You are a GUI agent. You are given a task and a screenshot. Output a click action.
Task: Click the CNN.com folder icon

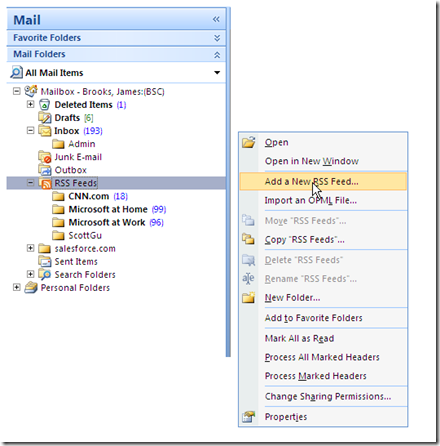point(58,196)
